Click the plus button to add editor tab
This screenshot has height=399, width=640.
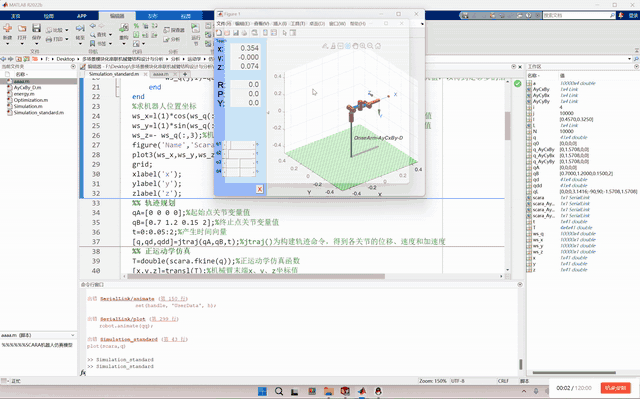point(185,74)
